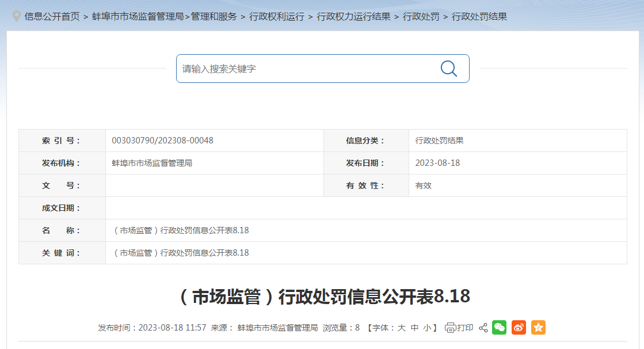Click the search keyword input field
This screenshot has height=349, width=644.
point(305,69)
